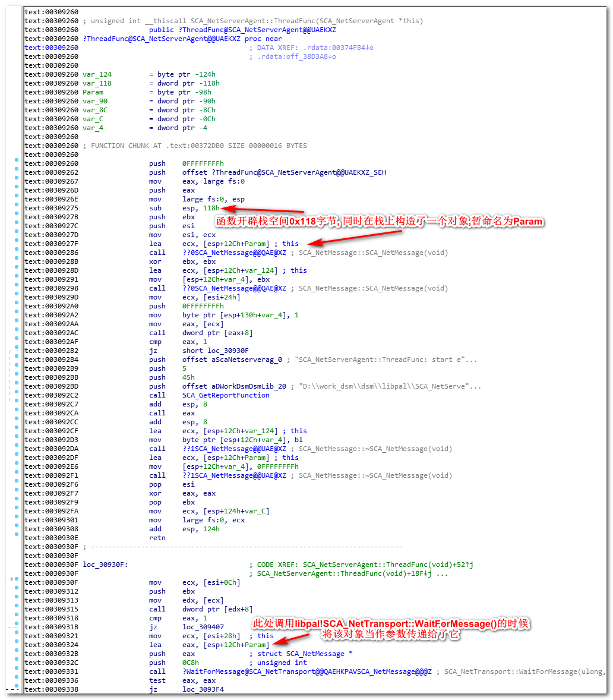Toggle breakpoint dot beside address text:0030930E
This screenshot has height=700, width=613.
pos(17,534)
